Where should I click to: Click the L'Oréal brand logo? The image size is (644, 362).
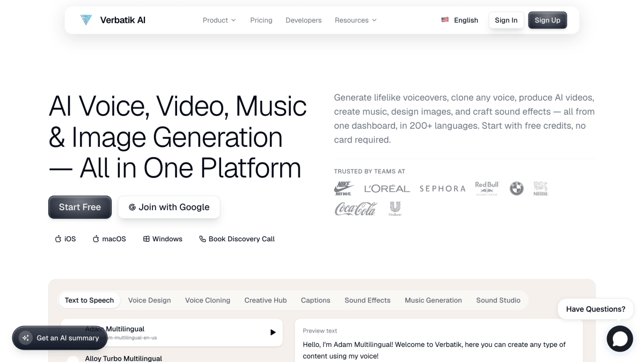click(x=387, y=189)
